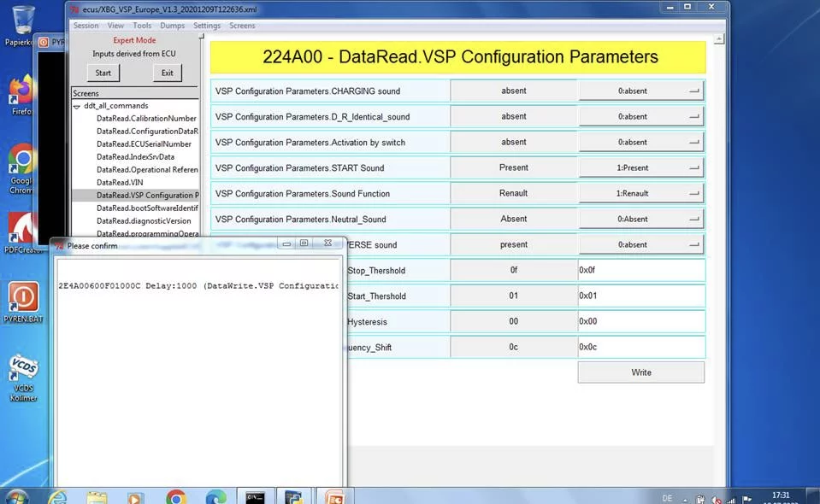Viewport: 820px width, 504px height.
Task: Open the Tools menu
Action: [x=142, y=26]
